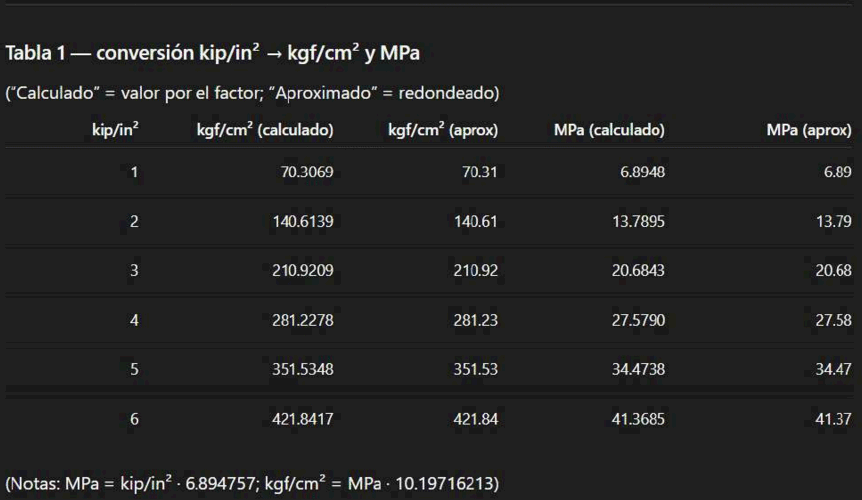Select the 6.8948 MPa cell
862x500 pixels.
click(x=643, y=172)
